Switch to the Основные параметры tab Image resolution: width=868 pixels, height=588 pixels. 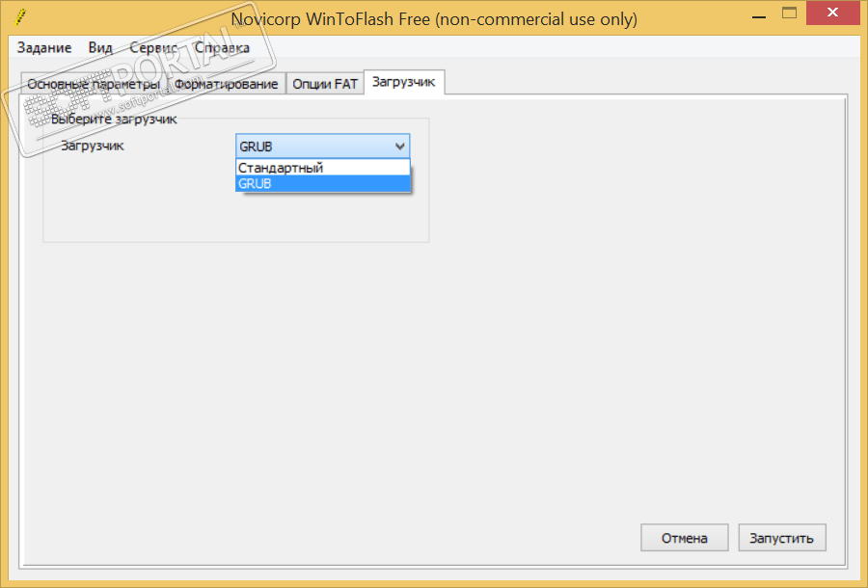tap(94, 84)
